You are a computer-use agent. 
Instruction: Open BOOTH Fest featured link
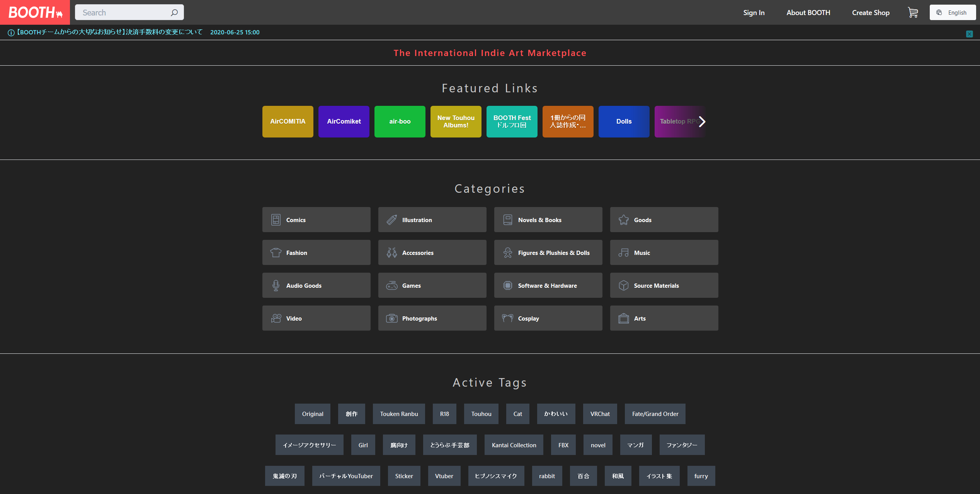tap(512, 122)
